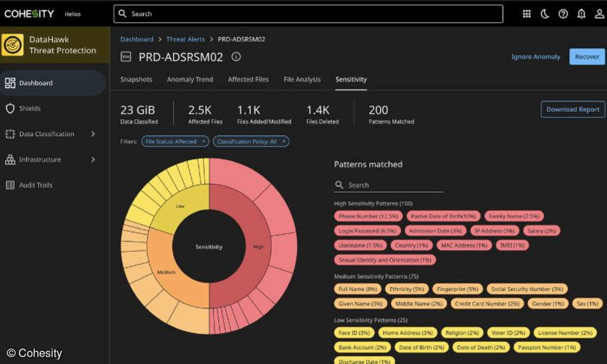Click the Sensitivity center of donut chart
The width and height of the screenshot is (607, 364).
point(209,247)
